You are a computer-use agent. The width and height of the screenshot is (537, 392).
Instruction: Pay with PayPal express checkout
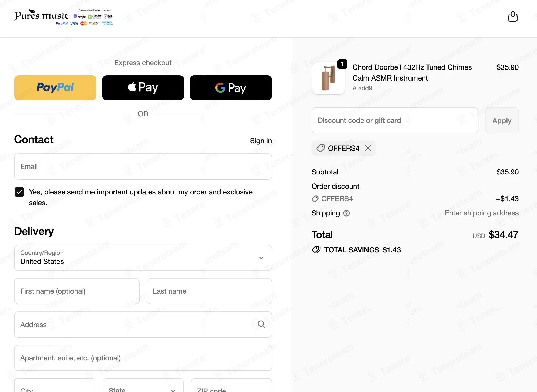point(55,87)
